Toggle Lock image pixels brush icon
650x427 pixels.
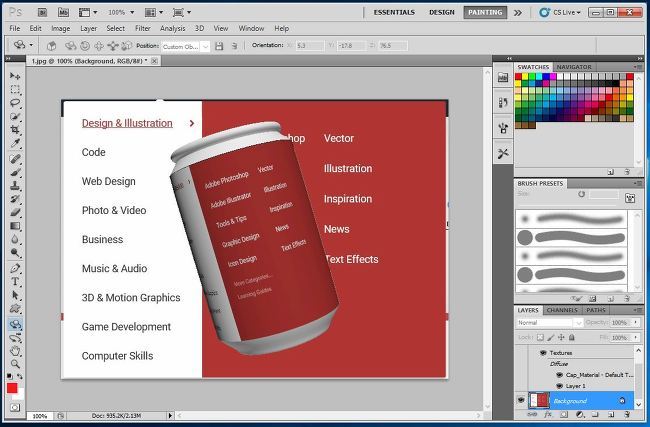coord(551,337)
